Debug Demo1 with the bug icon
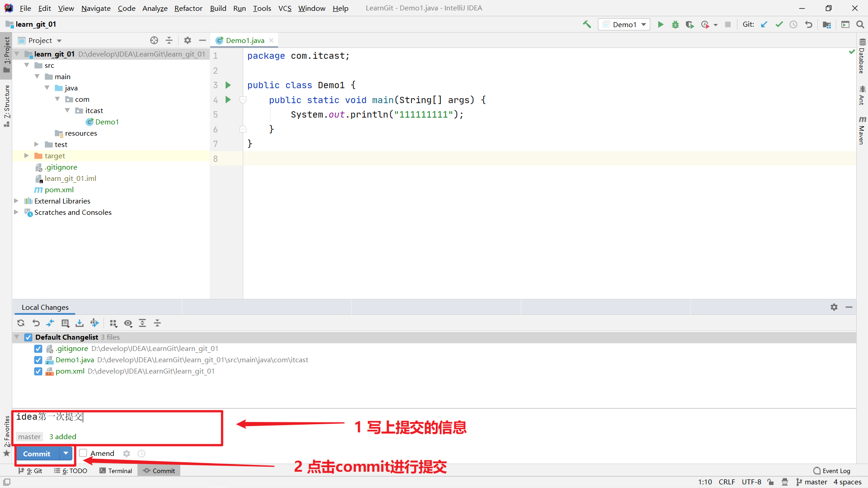868x488 pixels. tap(675, 24)
